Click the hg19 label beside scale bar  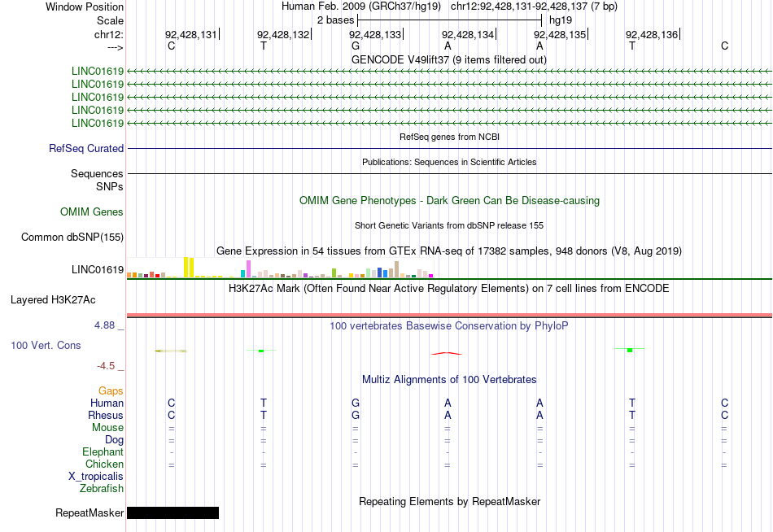click(561, 20)
